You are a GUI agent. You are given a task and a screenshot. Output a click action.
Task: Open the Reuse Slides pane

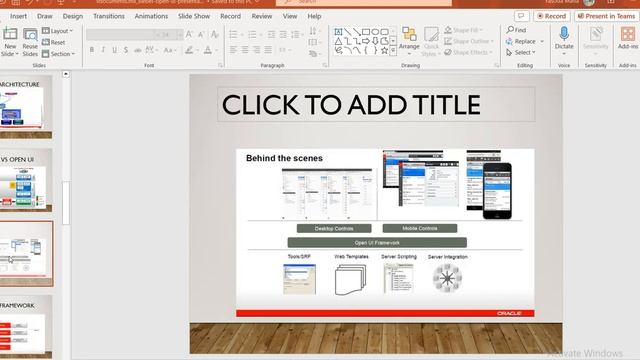click(30, 42)
